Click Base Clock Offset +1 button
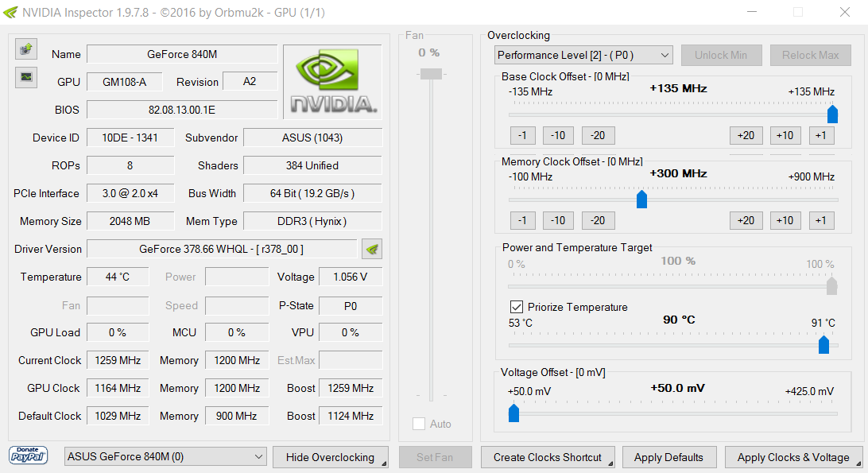The width and height of the screenshot is (868, 473). [822, 135]
